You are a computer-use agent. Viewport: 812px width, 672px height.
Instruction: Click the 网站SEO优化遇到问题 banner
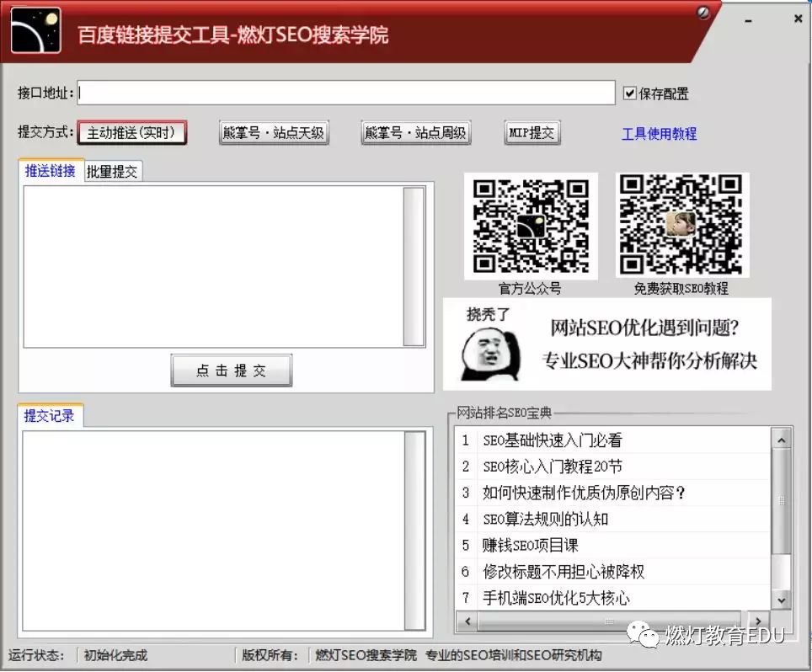click(x=607, y=344)
